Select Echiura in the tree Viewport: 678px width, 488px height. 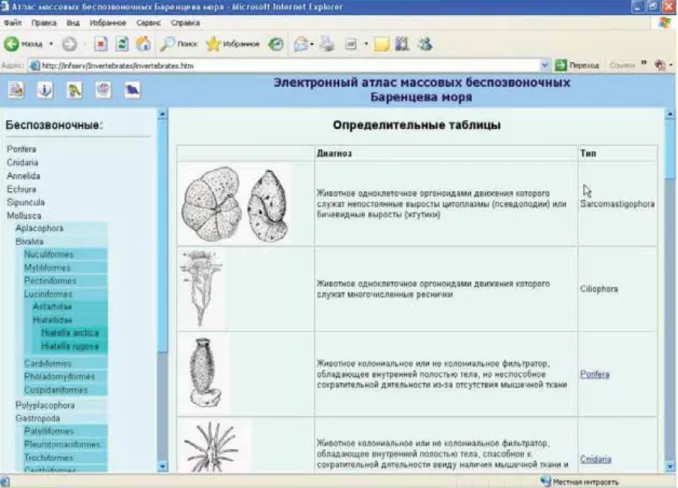tap(21, 189)
